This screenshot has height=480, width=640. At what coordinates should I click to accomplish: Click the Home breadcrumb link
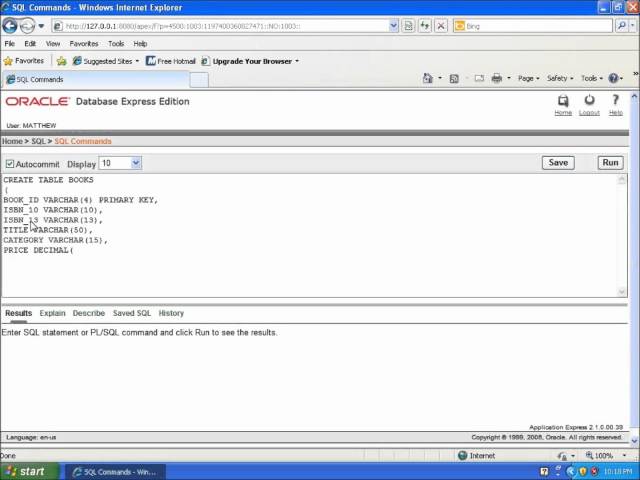pyautogui.click(x=12, y=141)
